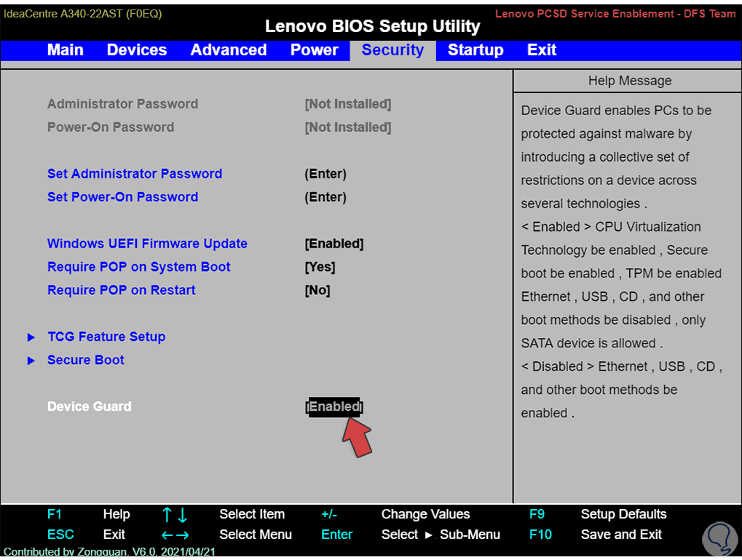This screenshot has width=742, height=560.
Task: Click IdeaCentre A340-22AST model text
Action: [x=83, y=14]
